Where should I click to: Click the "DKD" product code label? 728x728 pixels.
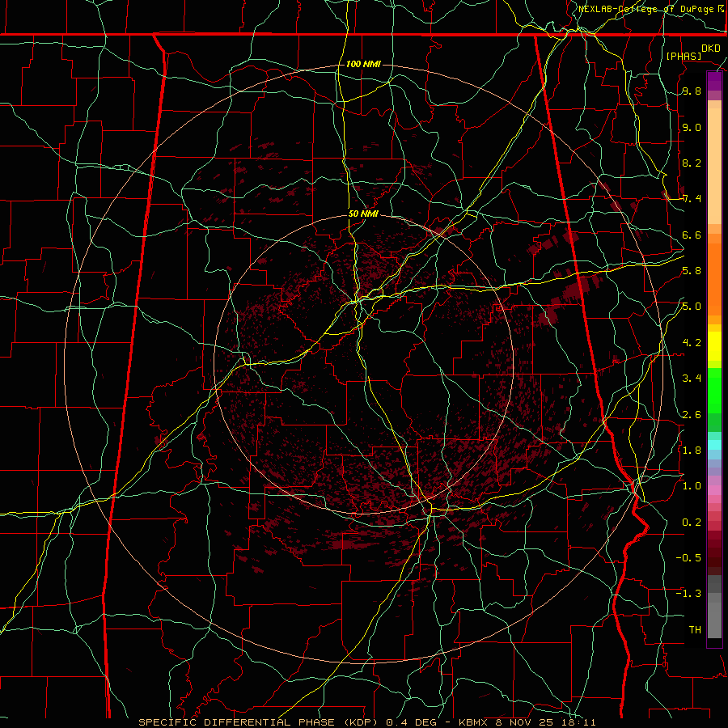pos(711,49)
